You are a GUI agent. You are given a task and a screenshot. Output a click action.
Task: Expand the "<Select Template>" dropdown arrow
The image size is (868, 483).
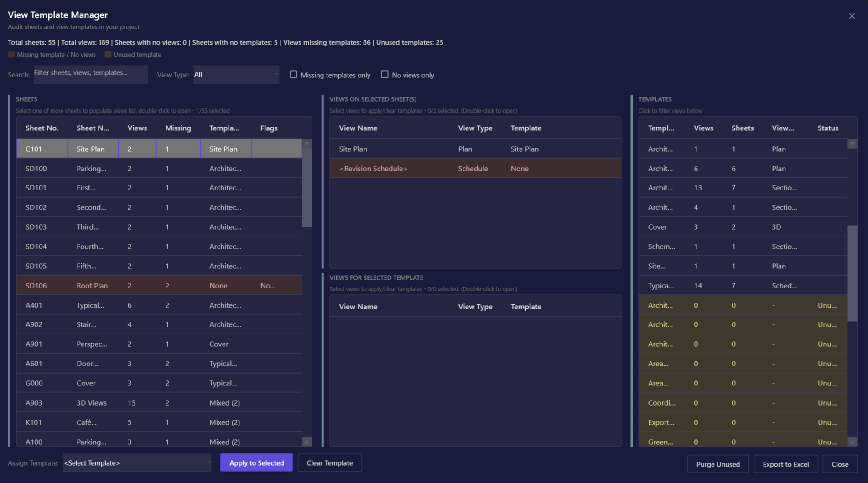click(x=208, y=462)
